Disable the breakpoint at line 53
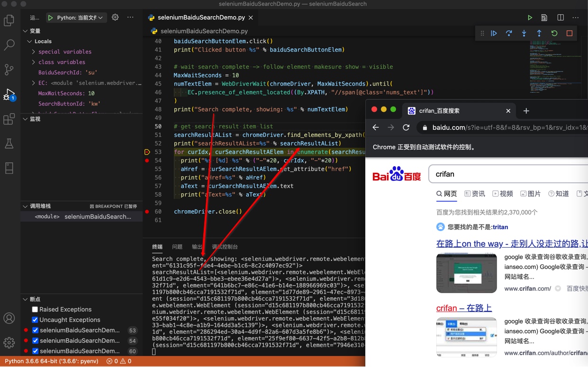Image resolution: width=588 pixels, height=367 pixels. pyautogui.click(x=35, y=330)
